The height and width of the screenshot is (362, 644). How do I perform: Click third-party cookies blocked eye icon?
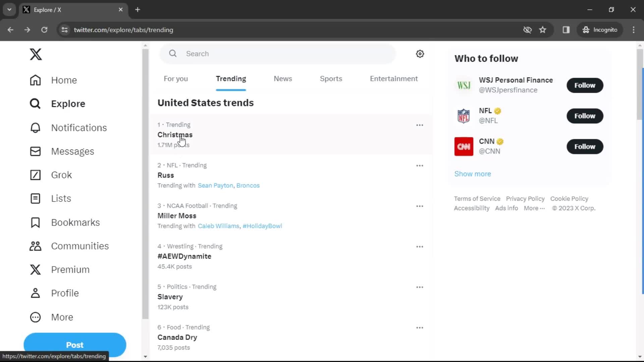coord(527,30)
